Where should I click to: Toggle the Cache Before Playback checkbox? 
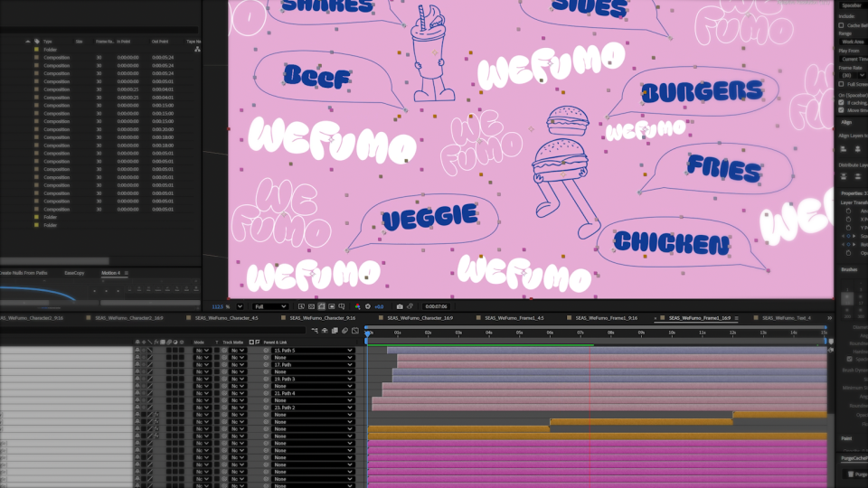(x=841, y=25)
